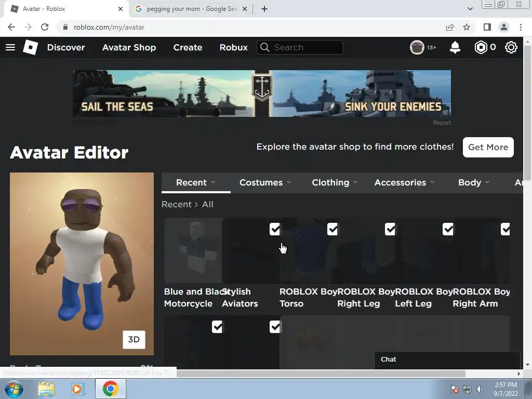Open the Discover menu item
The image size is (532, 399).
pyautogui.click(x=66, y=47)
